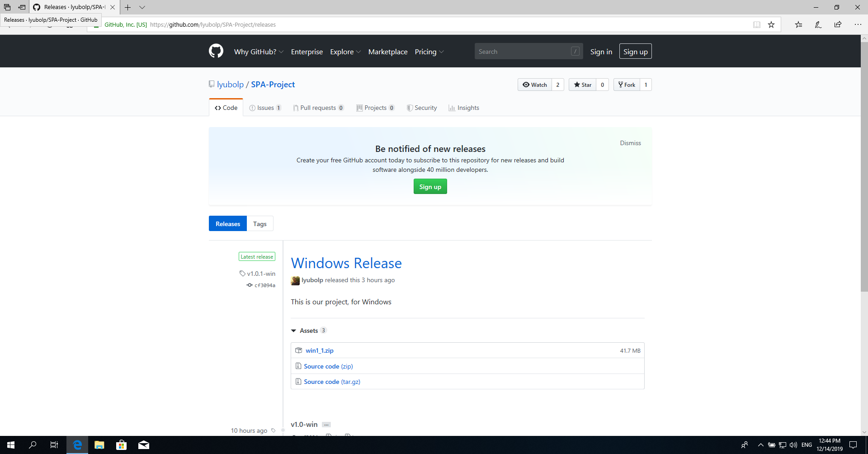
Task: Go to Marketplace
Action: pos(388,52)
